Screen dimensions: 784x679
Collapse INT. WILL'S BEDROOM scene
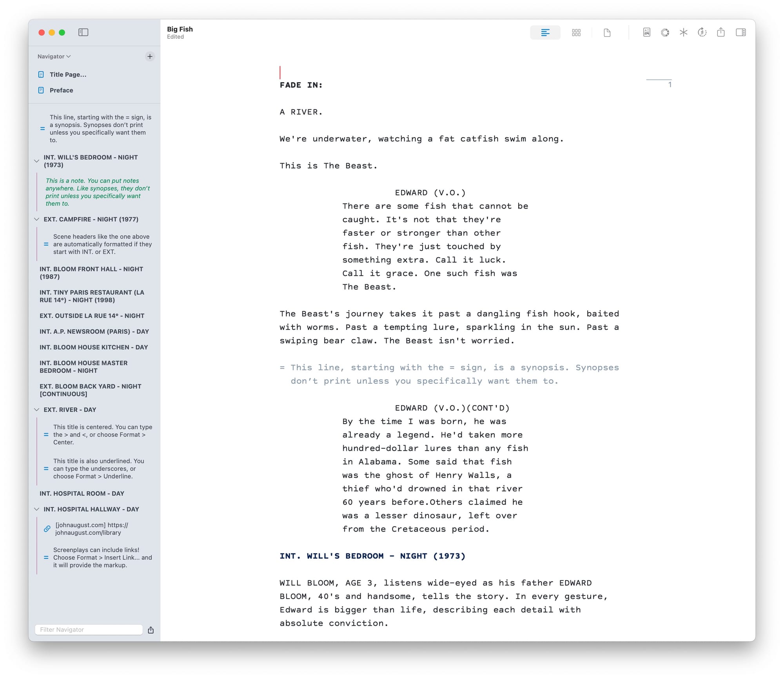36,161
